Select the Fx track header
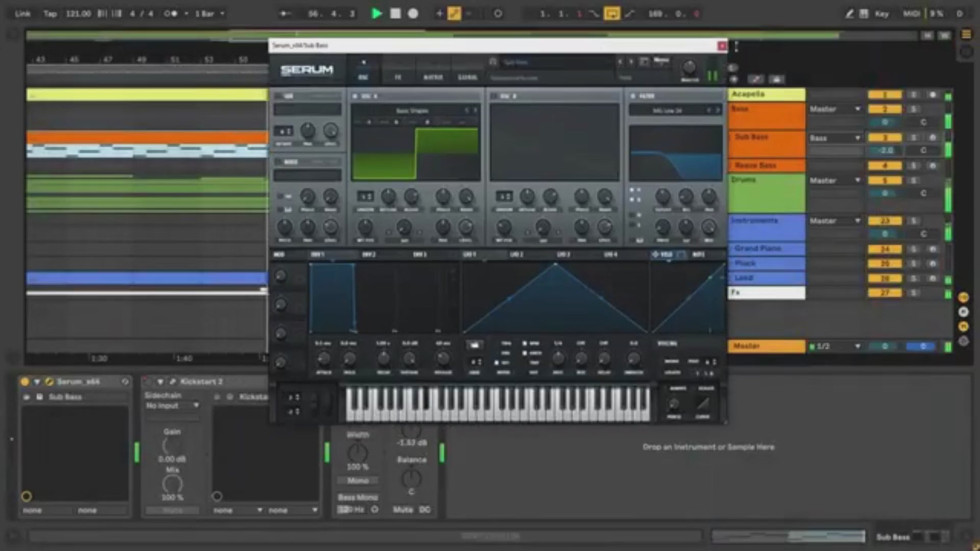 click(x=767, y=292)
